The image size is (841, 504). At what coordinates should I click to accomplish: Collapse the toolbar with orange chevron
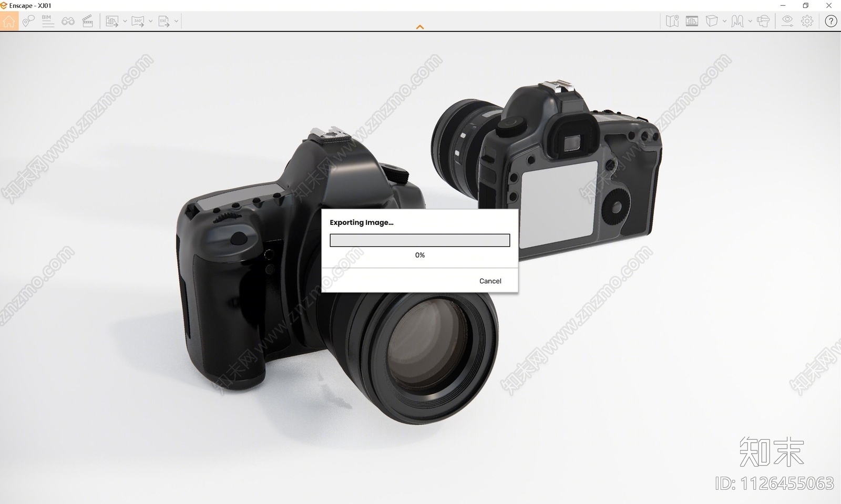click(420, 27)
